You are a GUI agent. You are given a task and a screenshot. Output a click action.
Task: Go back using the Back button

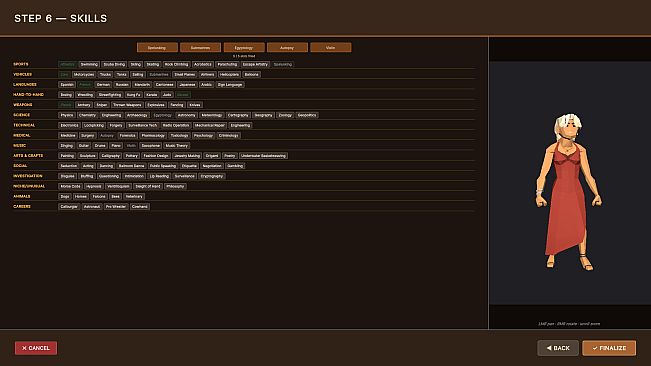pyautogui.click(x=558, y=348)
